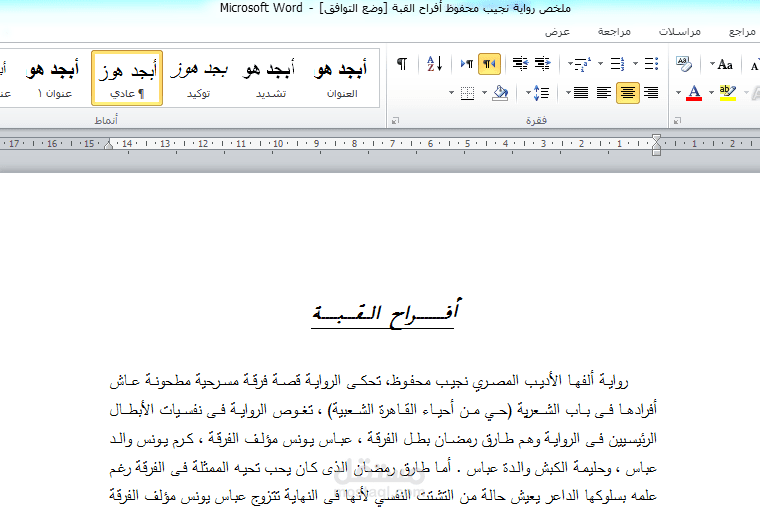Select the عادي (Normal) style
The width and height of the screenshot is (760, 510).
pyautogui.click(x=127, y=78)
